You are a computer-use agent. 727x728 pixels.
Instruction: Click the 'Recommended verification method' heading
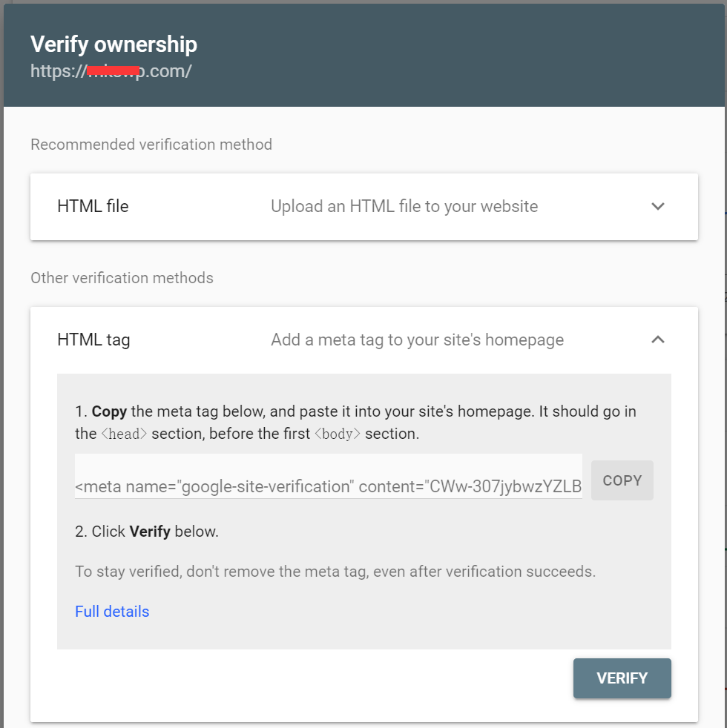[x=151, y=145]
